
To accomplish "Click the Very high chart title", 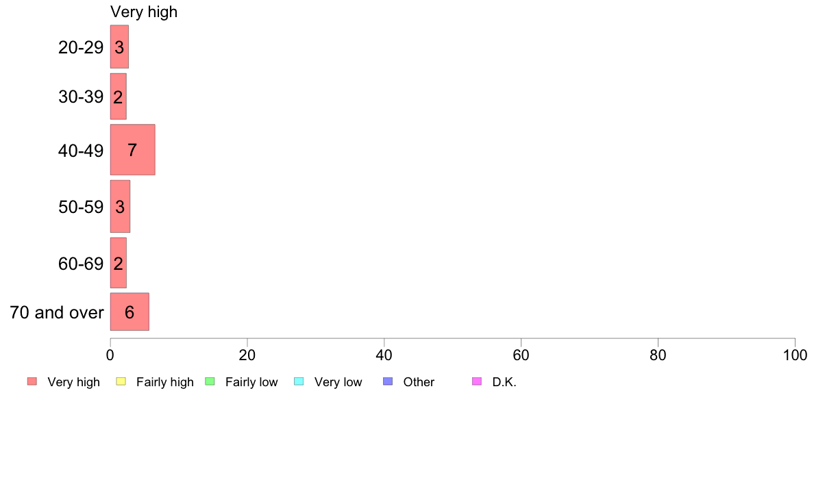I will tap(144, 12).
